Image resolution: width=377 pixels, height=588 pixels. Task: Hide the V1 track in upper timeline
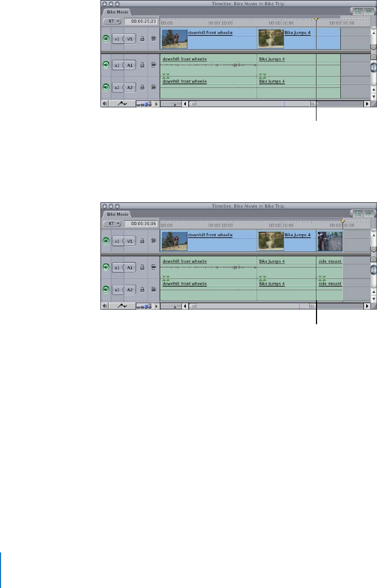point(106,39)
